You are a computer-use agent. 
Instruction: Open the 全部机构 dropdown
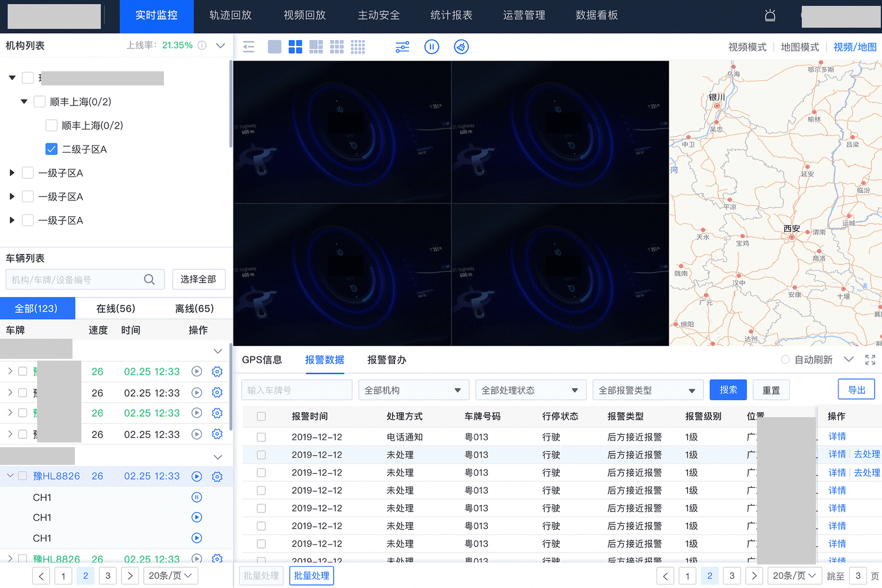tap(413, 390)
